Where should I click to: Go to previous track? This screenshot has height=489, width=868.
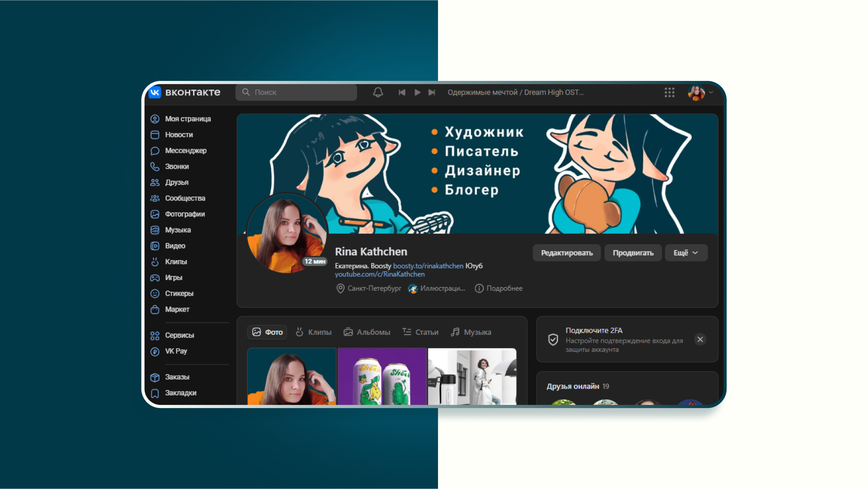[x=402, y=92]
